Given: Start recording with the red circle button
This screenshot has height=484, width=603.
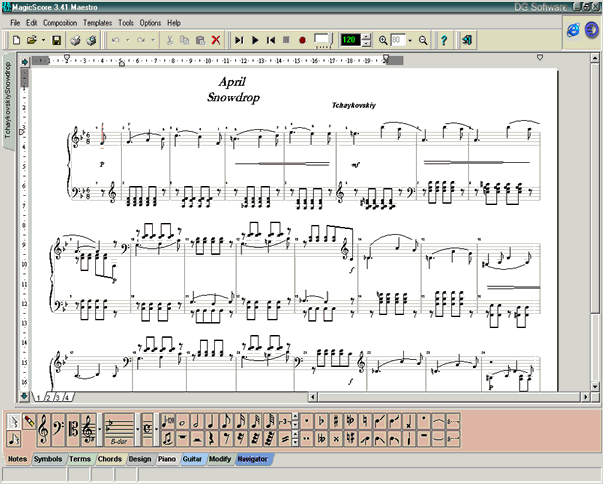Looking at the screenshot, I should (302, 40).
